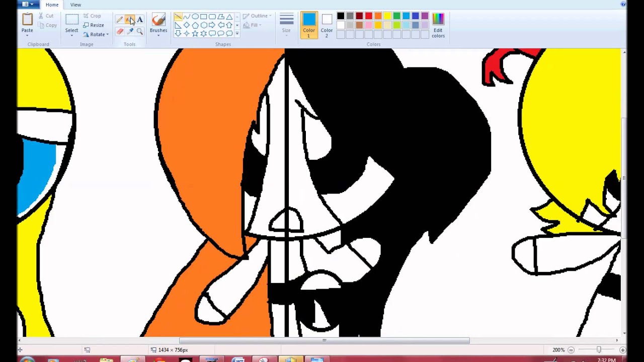Click the 200% zoom percentage text
The image size is (644, 362).
(558, 350)
